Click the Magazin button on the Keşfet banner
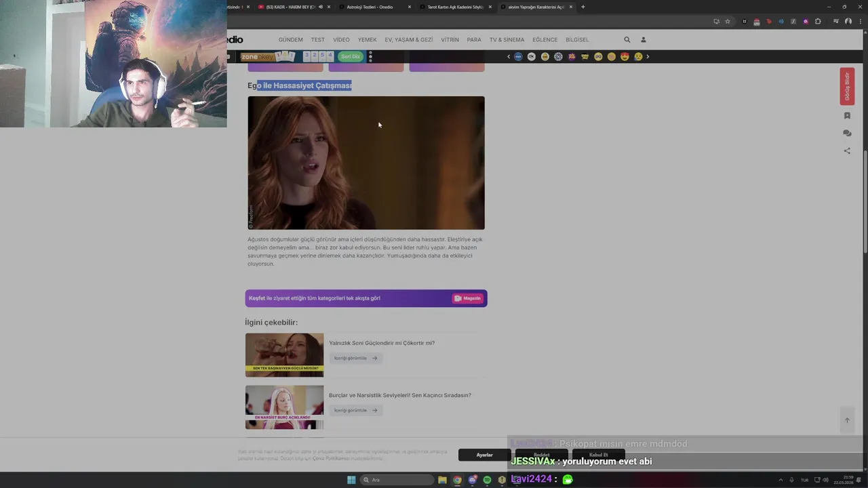868x488 pixels. click(468, 298)
